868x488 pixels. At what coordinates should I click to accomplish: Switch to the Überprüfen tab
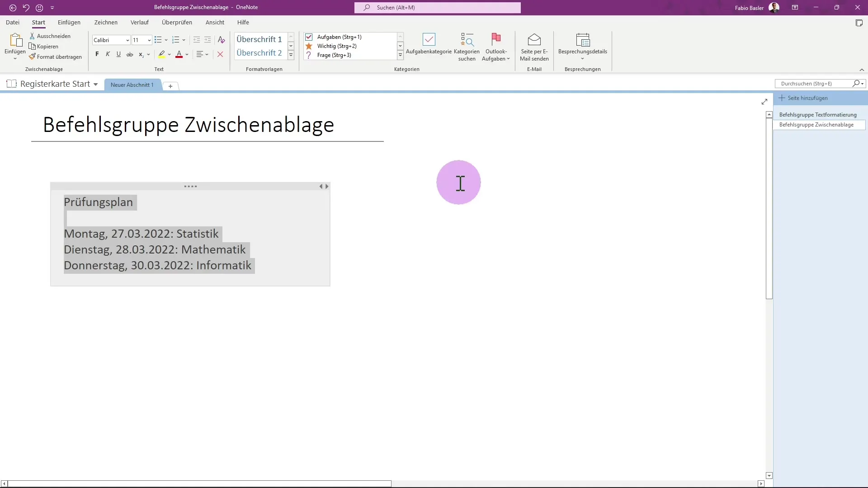coord(177,23)
